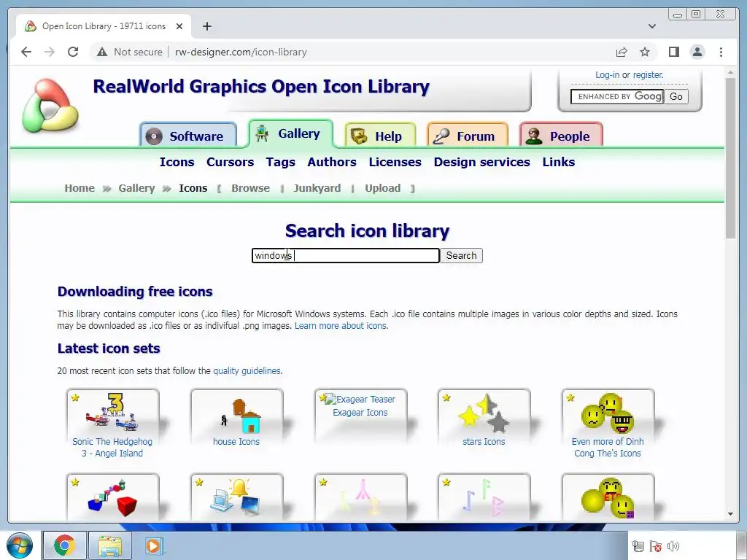The width and height of the screenshot is (747, 560).
Task: Open the quality guidelines link
Action: pos(247,371)
